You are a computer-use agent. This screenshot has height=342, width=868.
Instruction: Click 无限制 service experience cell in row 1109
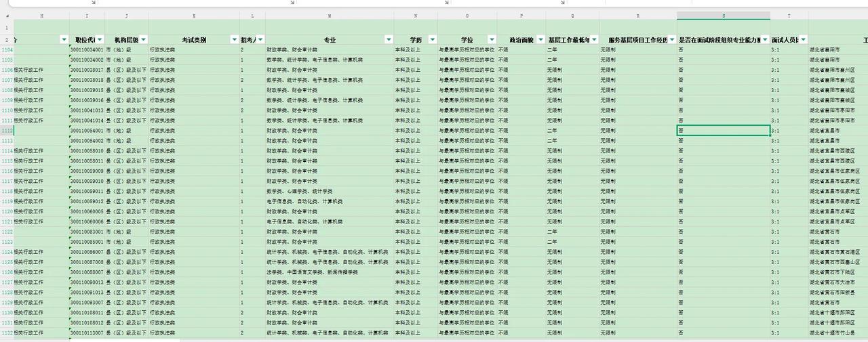click(638, 100)
